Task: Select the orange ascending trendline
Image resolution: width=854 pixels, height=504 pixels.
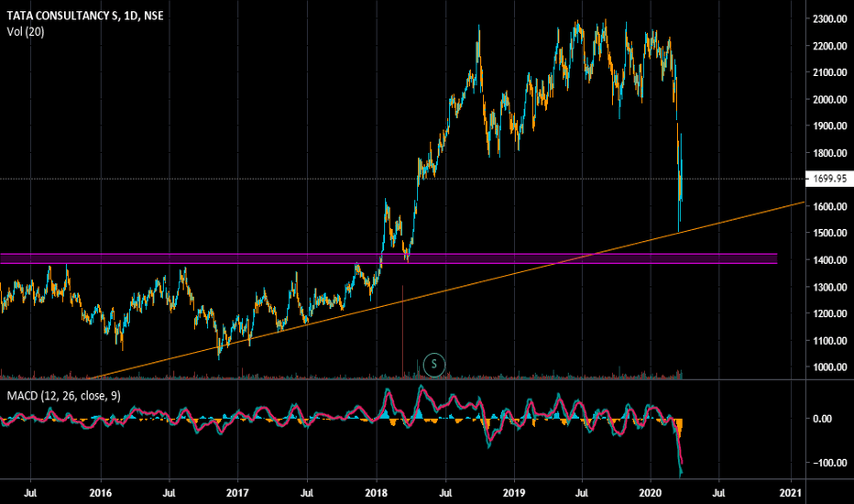Action: pyautogui.click(x=446, y=290)
